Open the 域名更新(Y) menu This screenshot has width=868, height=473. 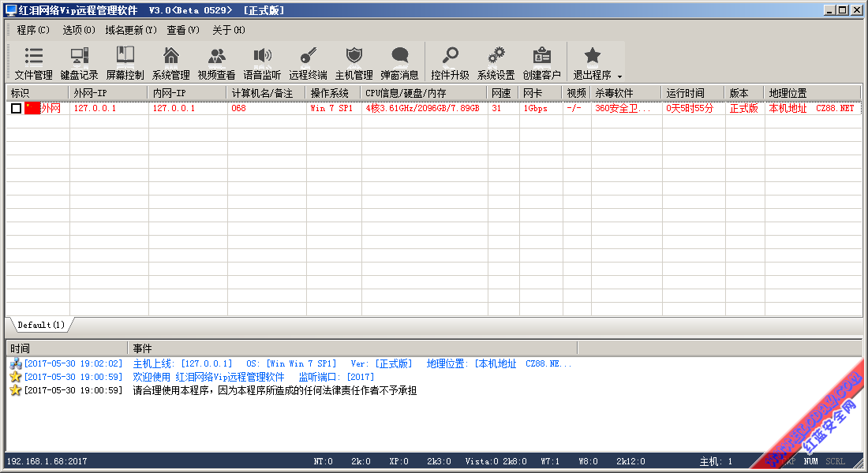tap(131, 30)
